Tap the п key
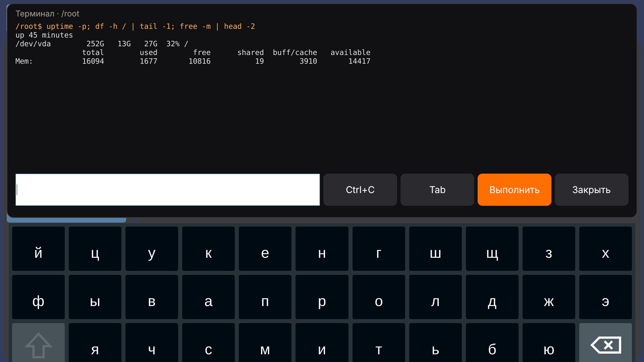 [265, 297]
